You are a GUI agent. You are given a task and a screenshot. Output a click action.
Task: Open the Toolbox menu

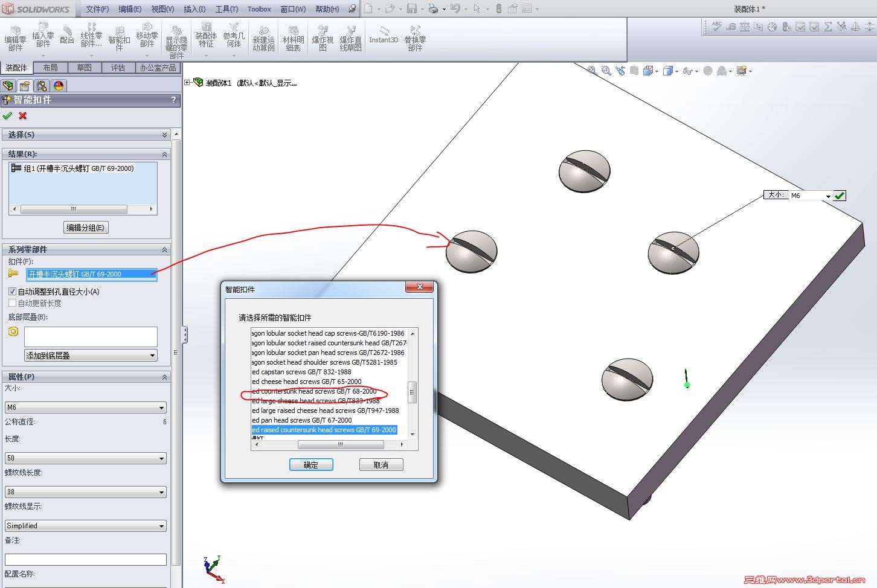click(259, 9)
